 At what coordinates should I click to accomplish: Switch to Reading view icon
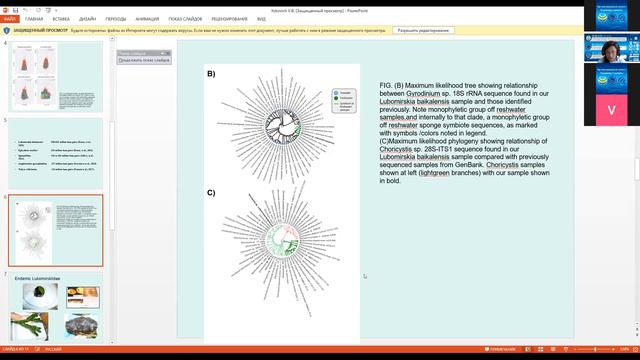point(553,349)
